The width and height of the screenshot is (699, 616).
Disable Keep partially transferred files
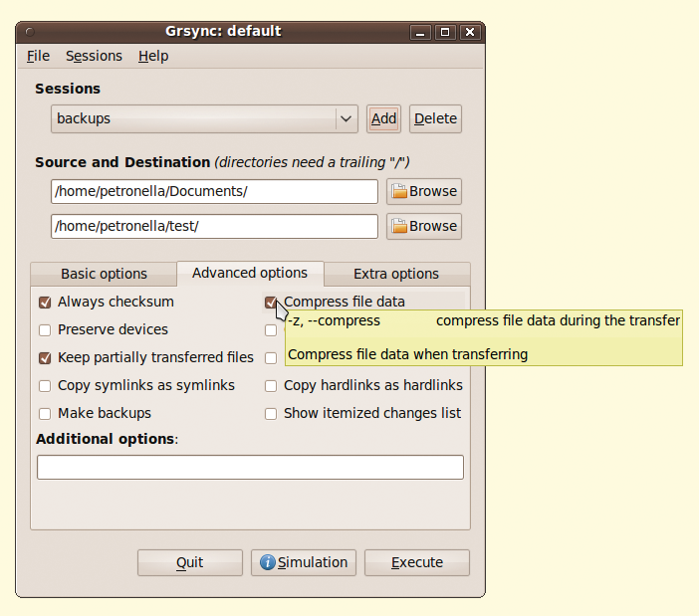tap(45, 358)
